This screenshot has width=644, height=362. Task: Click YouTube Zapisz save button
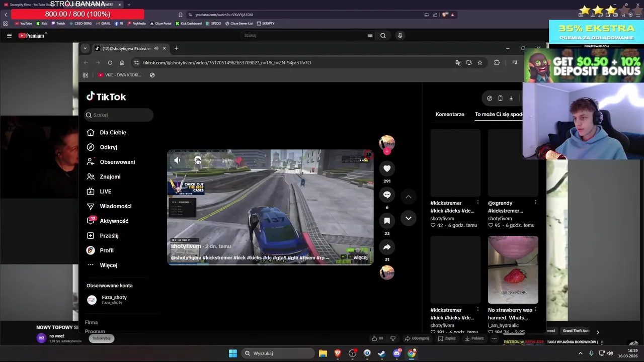point(447,338)
